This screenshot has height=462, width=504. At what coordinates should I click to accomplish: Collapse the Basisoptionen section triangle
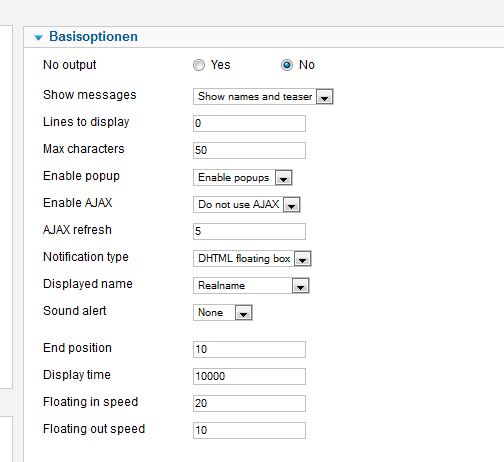tap(39, 38)
